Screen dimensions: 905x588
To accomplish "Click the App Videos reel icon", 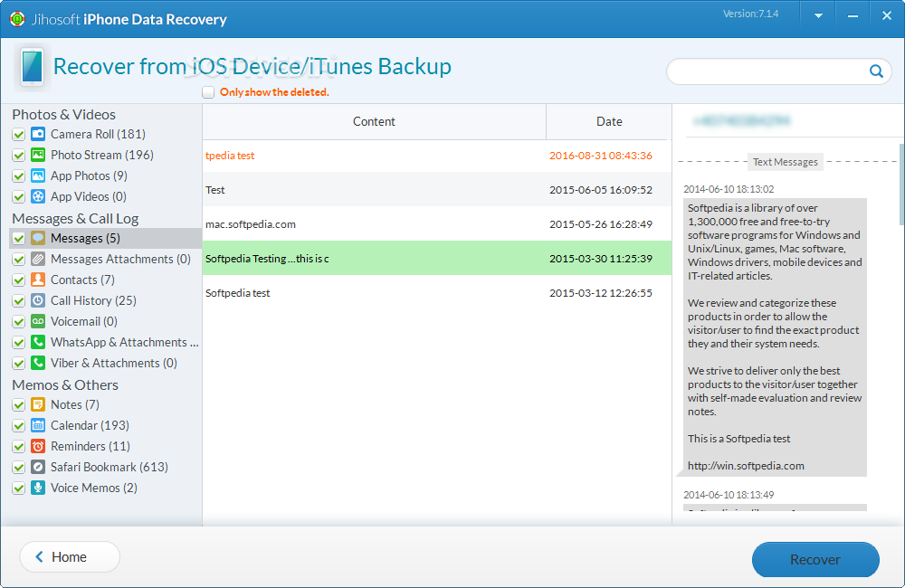I will click(38, 196).
